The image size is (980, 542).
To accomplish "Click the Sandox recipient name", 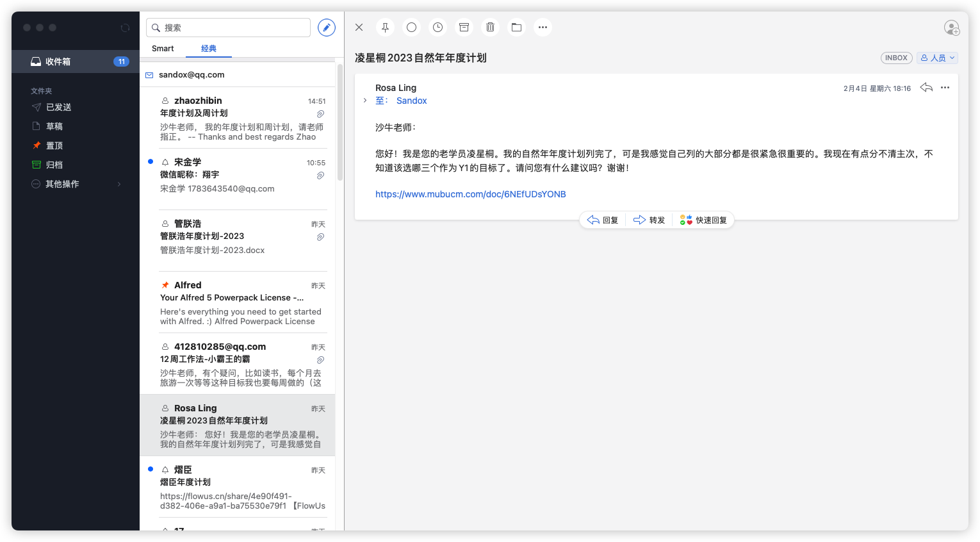I will [411, 101].
